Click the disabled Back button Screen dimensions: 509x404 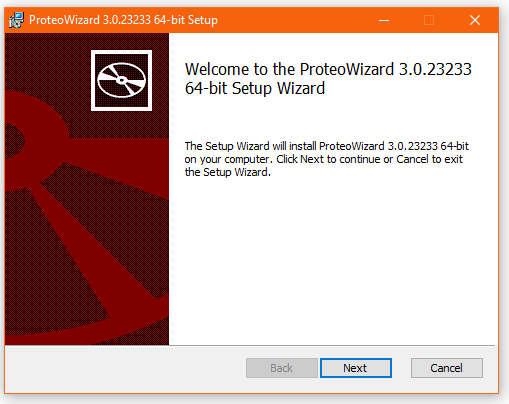(282, 368)
